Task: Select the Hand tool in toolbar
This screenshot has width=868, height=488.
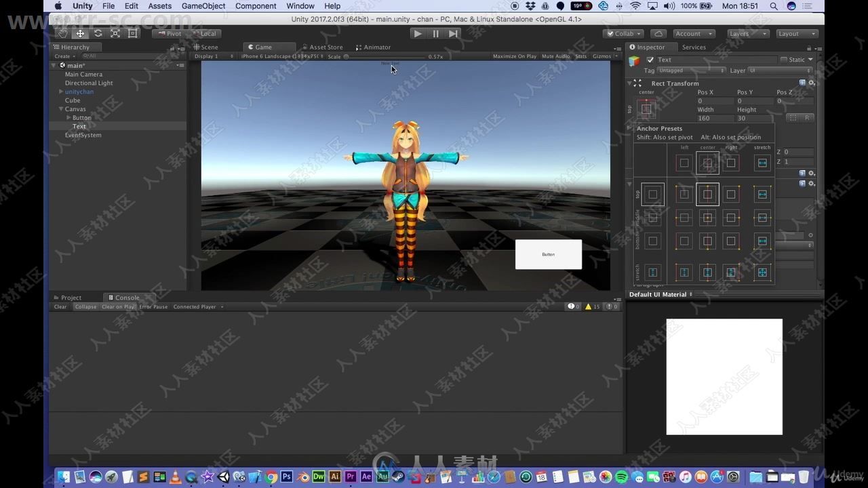Action: click(x=62, y=33)
